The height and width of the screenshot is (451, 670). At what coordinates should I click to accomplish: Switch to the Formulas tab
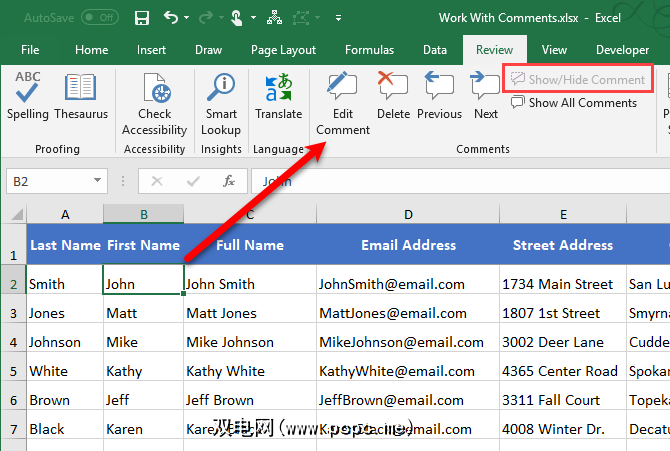coord(369,50)
